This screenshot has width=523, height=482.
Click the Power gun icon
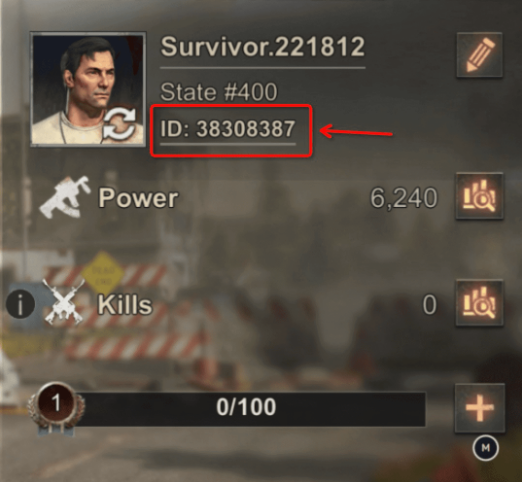65,197
